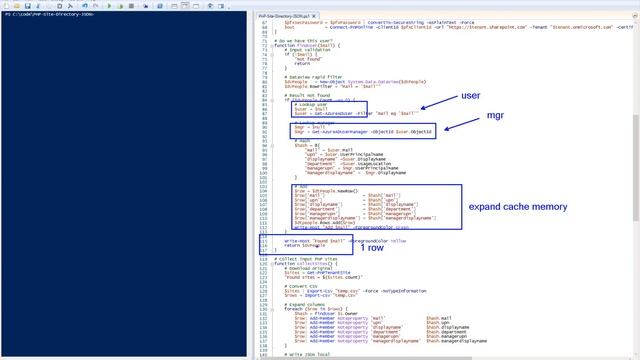Click the '# Do we have this user?' comment
Image resolution: width=640 pixels, height=360 pixels.
coord(304,41)
